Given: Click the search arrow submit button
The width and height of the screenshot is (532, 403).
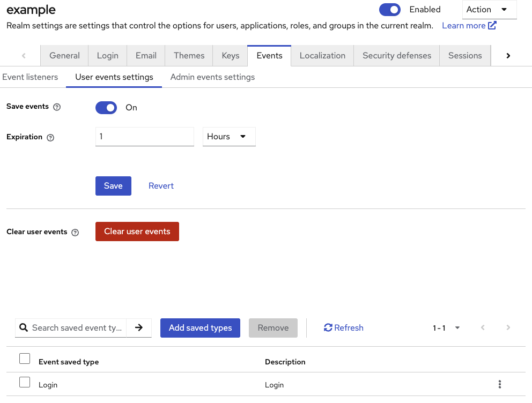Looking at the screenshot, I should click(x=139, y=328).
